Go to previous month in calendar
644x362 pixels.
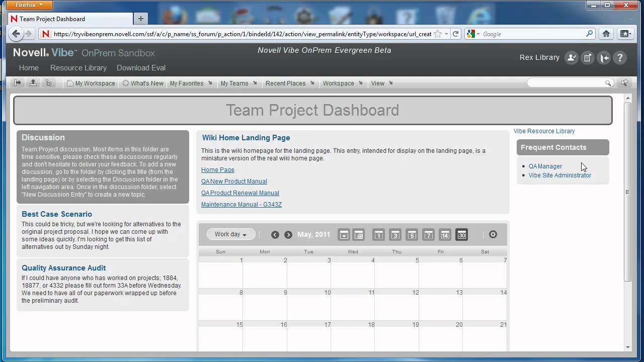tap(275, 235)
